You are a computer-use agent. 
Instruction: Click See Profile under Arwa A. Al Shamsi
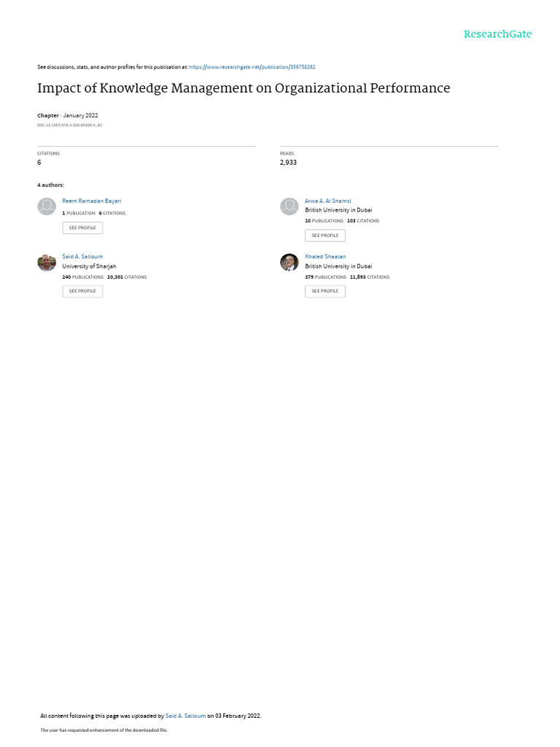tap(325, 236)
